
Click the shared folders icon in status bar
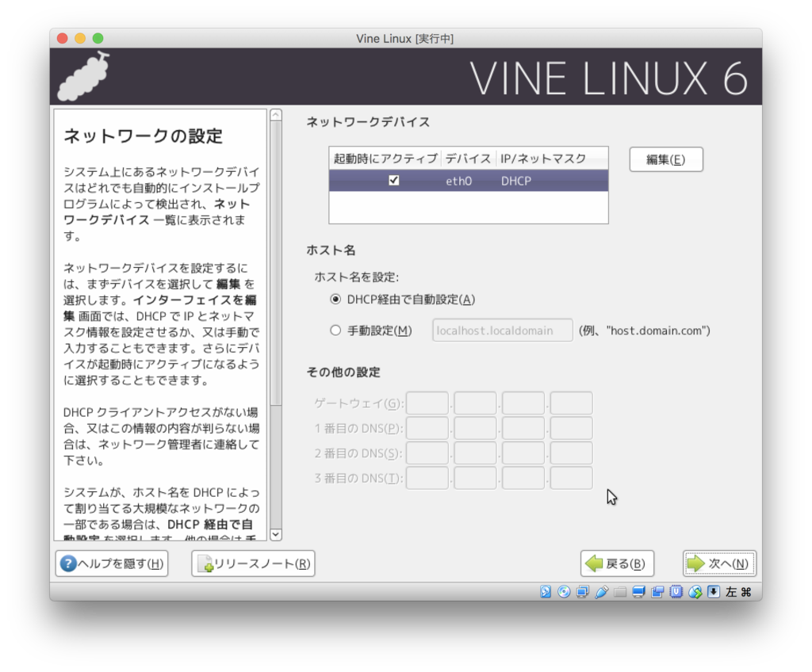(620, 592)
